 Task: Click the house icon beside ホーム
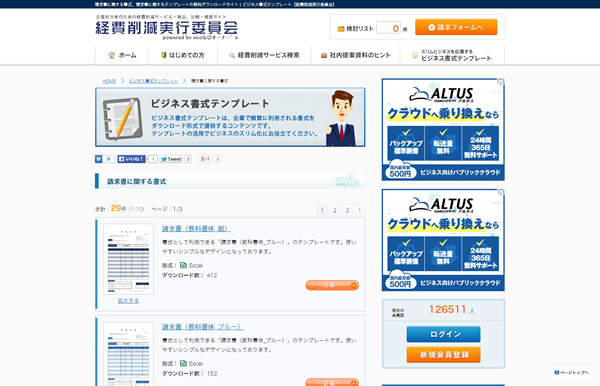111,55
